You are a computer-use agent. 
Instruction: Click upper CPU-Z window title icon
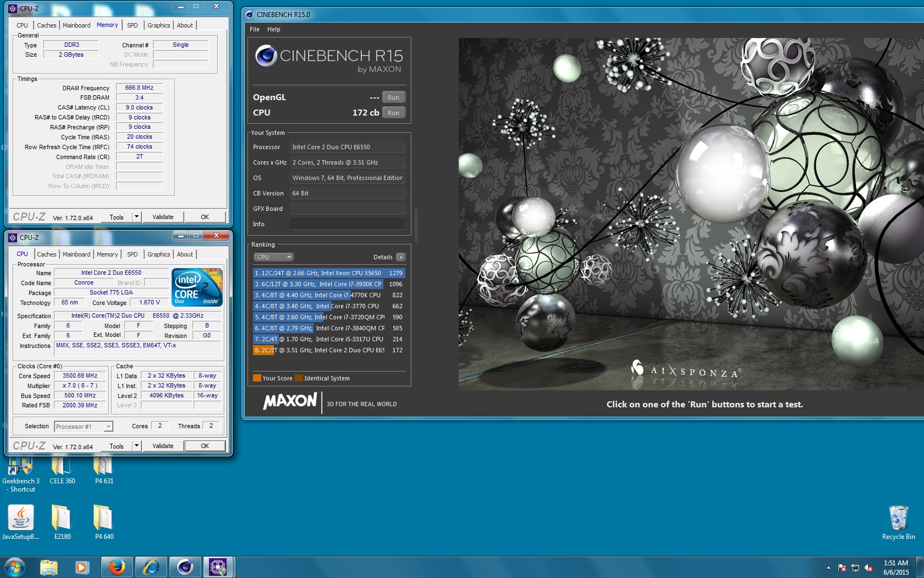(x=13, y=9)
